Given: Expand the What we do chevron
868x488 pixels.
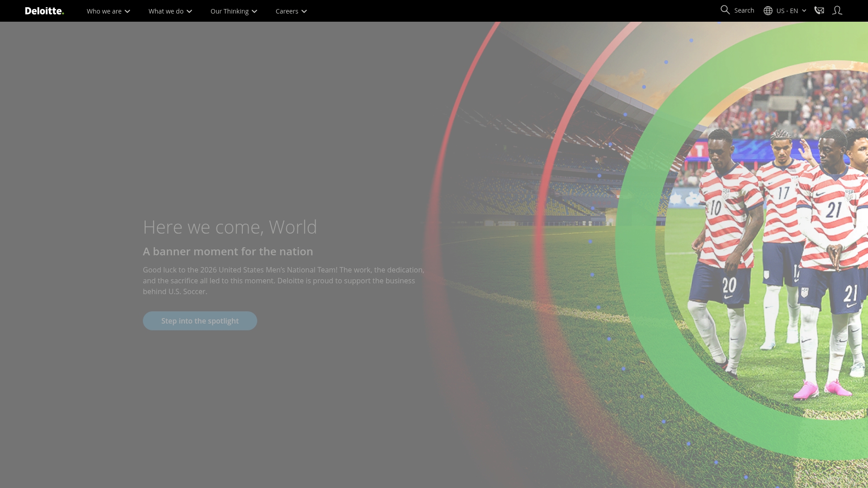Looking at the screenshot, I should pyautogui.click(x=189, y=11).
